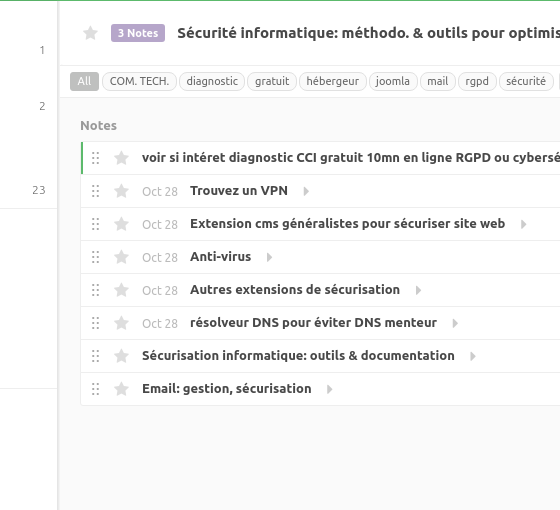
Task: Click the 3 Notes badge
Action: click(138, 33)
